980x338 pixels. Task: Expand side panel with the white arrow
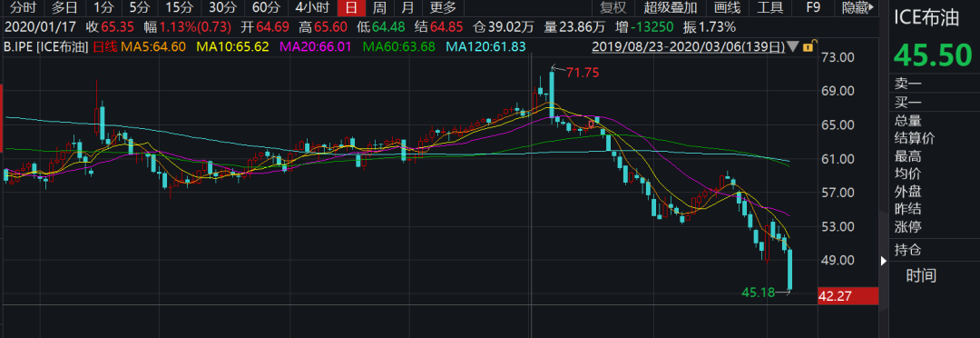point(883,261)
